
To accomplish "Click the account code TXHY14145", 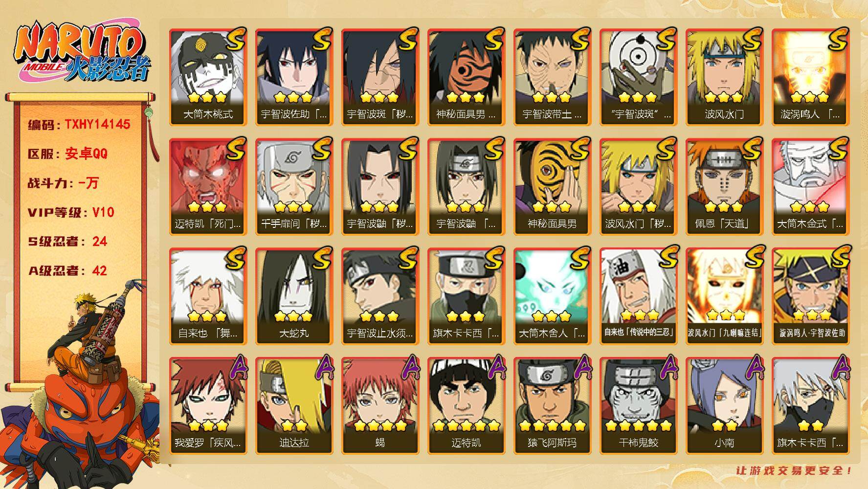I will tap(97, 124).
